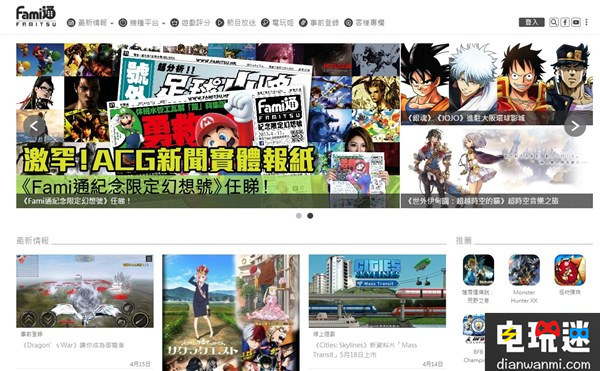The image size is (600, 371).
Task: Open the 最新情報 menu item
Action: click(x=92, y=23)
